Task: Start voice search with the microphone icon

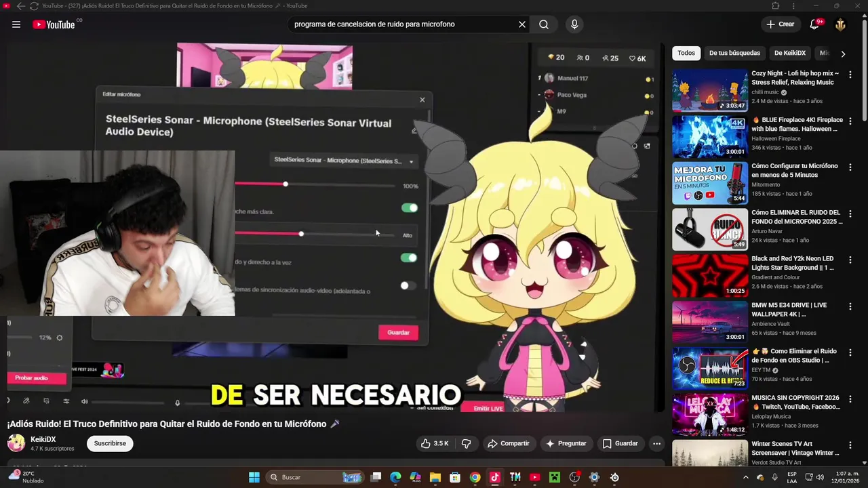Action: pyautogui.click(x=574, y=24)
